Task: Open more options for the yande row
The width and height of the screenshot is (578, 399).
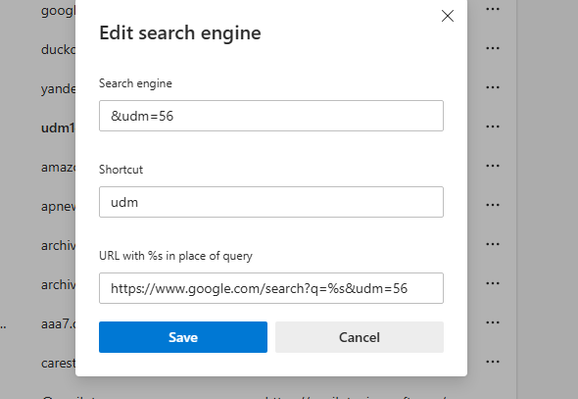Action: coord(492,87)
